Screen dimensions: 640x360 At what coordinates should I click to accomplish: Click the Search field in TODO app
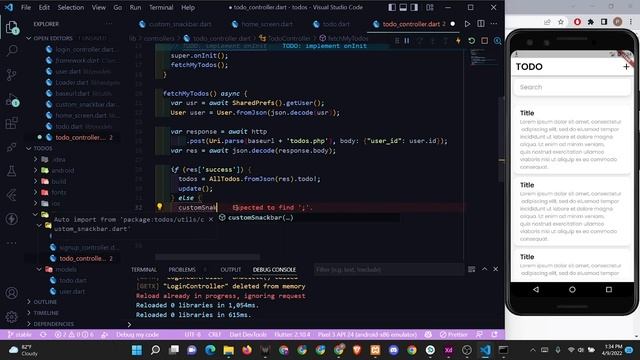[x=572, y=87]
